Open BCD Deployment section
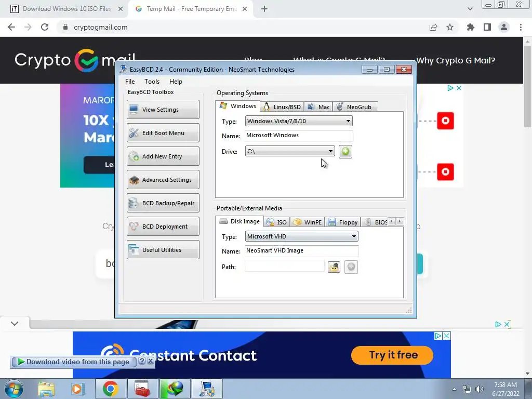532x399 pixels. [163, 227]
